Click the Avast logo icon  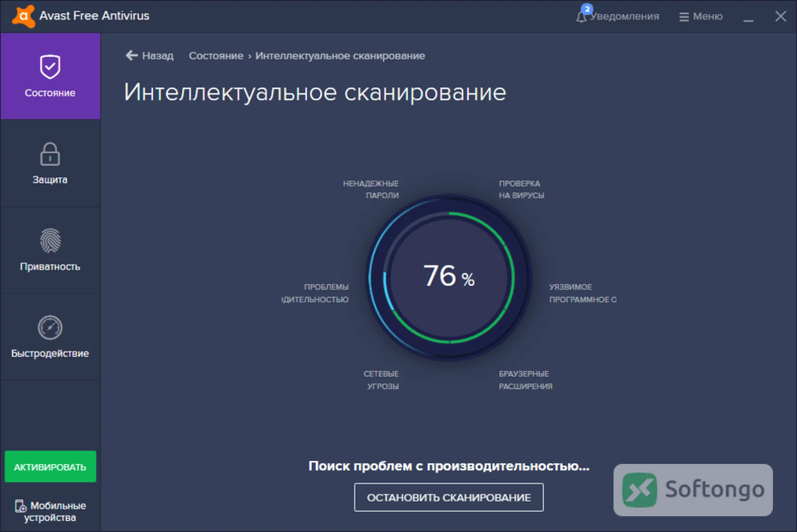23,16
